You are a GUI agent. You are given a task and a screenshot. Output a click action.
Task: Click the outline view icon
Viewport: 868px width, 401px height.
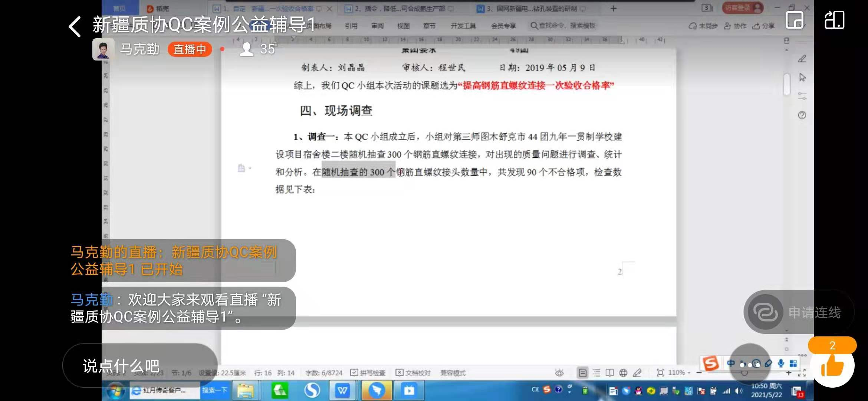[x=596, y=372]
